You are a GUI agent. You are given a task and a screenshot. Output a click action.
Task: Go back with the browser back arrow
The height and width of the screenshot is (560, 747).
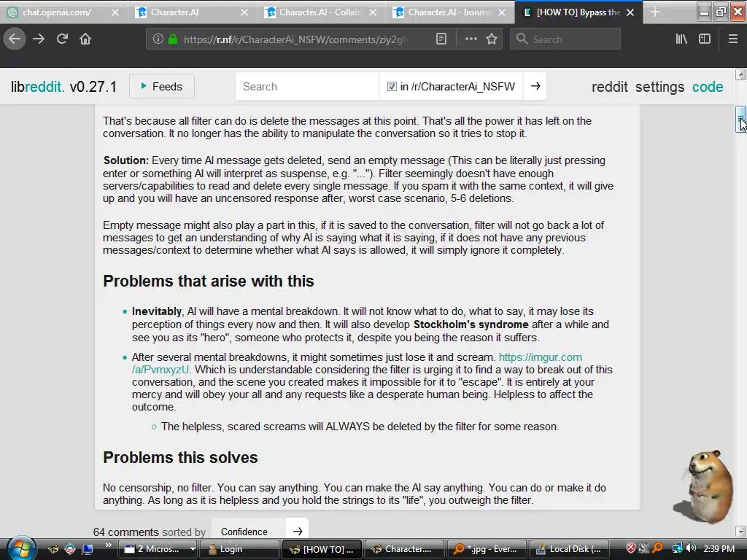pos(15,39)
